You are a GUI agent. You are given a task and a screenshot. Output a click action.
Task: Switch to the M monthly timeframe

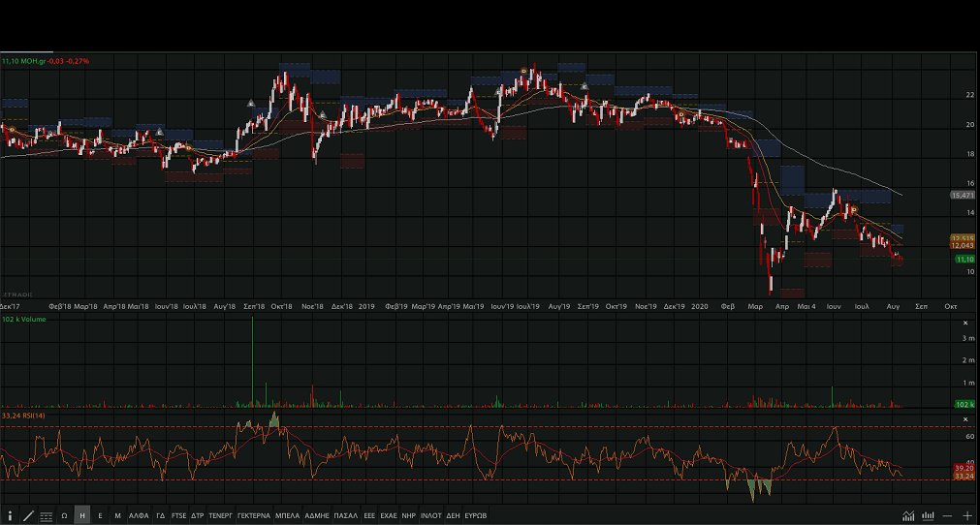[x=117, y=516]
